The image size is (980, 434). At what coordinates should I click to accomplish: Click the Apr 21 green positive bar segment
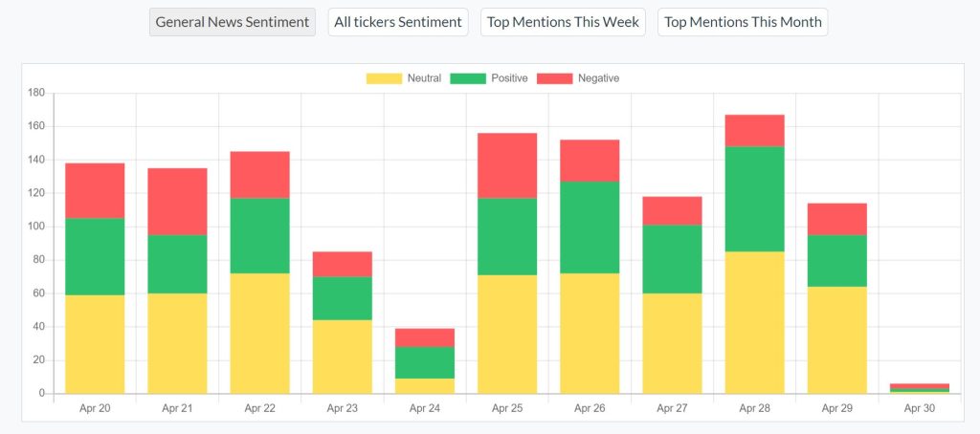[177, 264]
